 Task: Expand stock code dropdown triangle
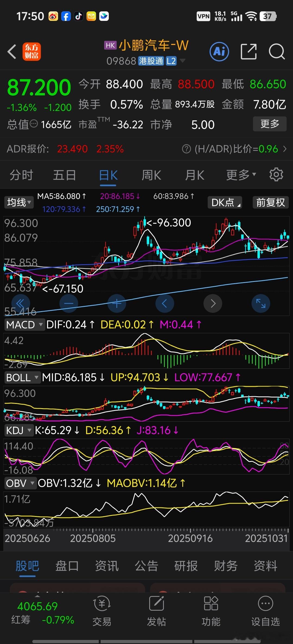pos(183,61)
